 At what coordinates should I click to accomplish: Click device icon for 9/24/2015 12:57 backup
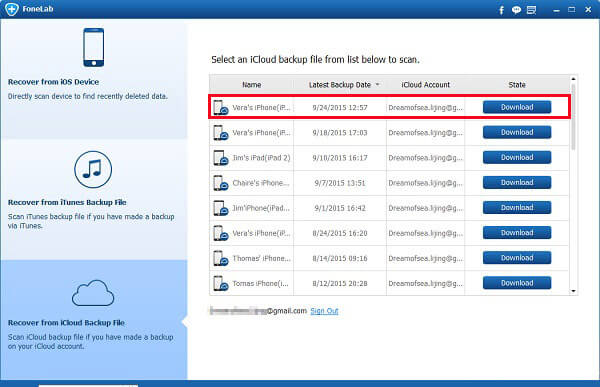tap(221, 108)
